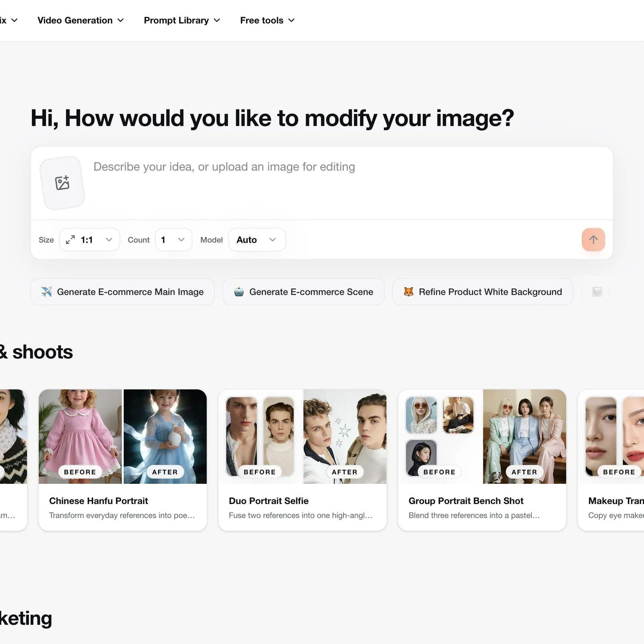Open the Makeup Transfer card
Screen dimensions: 644x644
(611, 460)
